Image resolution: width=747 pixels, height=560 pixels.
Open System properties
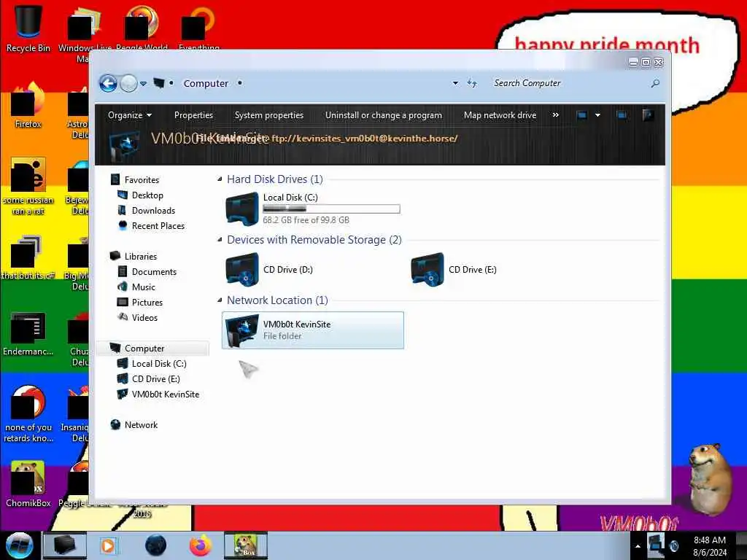point(269,115)
